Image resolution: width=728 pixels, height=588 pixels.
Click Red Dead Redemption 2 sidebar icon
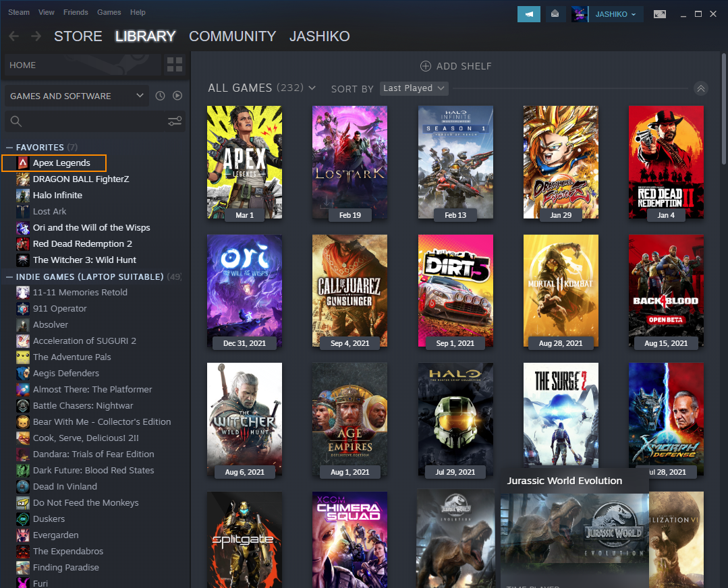(x=23, y=244)
